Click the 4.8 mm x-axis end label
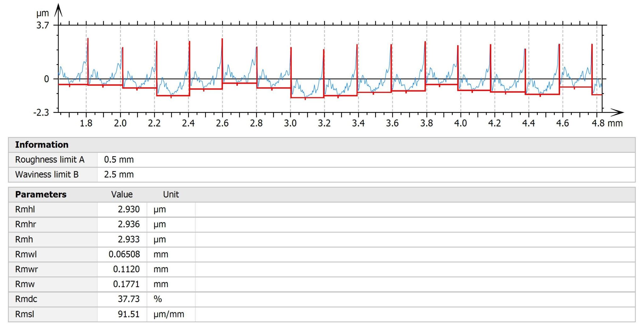This screenshot has height=330, width=644. pos(607,123)
